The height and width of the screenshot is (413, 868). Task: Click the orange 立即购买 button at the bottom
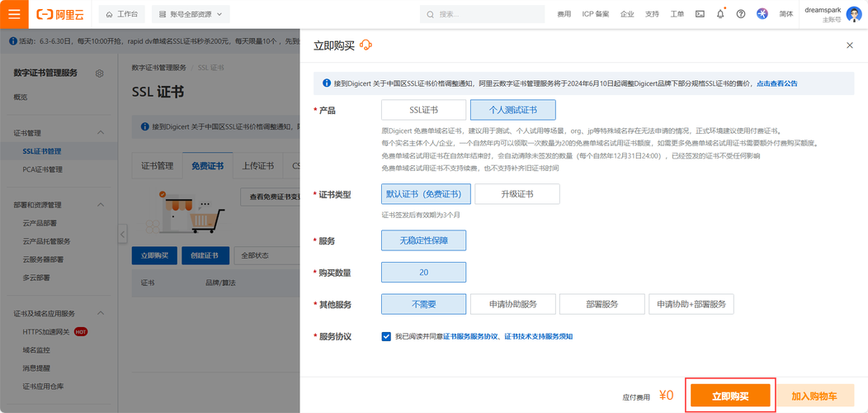[x=730, y=396]
